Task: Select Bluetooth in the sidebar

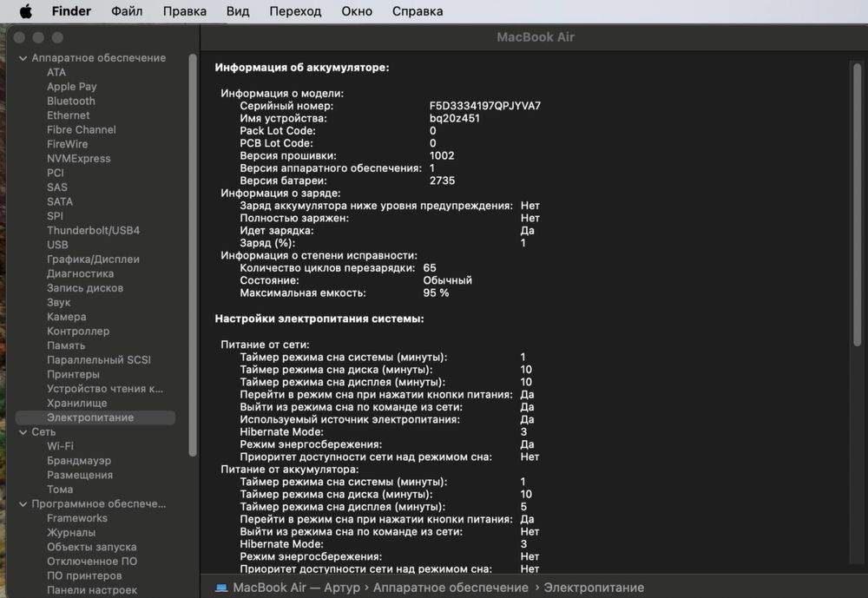Action: [x=71, y=101]
